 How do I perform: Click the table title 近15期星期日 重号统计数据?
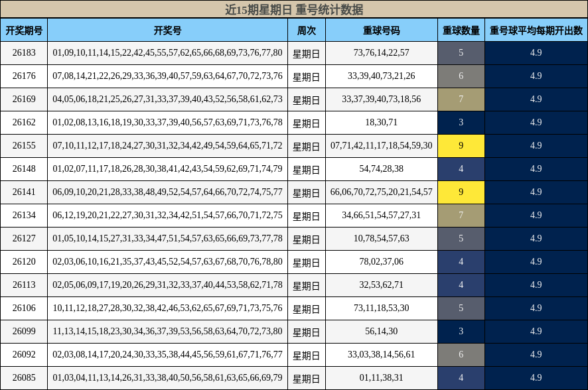coord(294,9)
